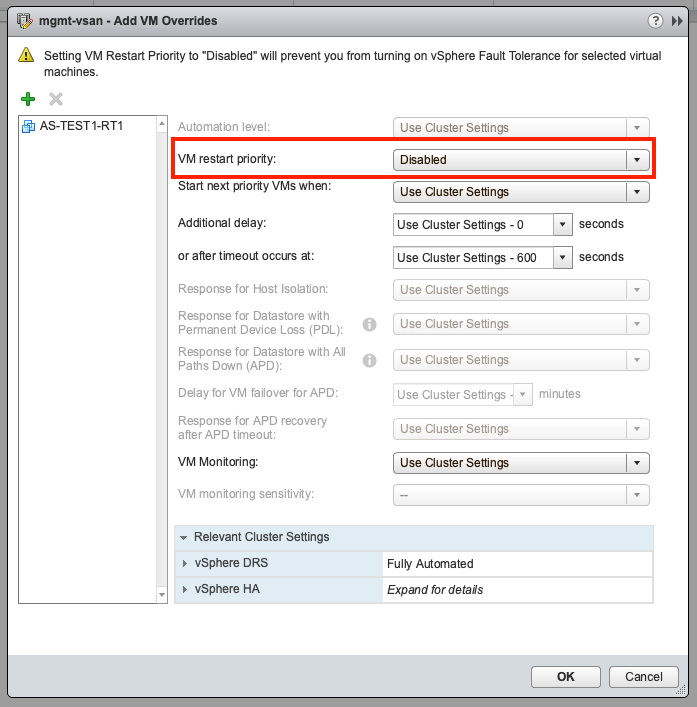Expand the vSphere HA row
The width and height of the screenshot is (697, 707).
pyautogui.click(x=184, y=589)
